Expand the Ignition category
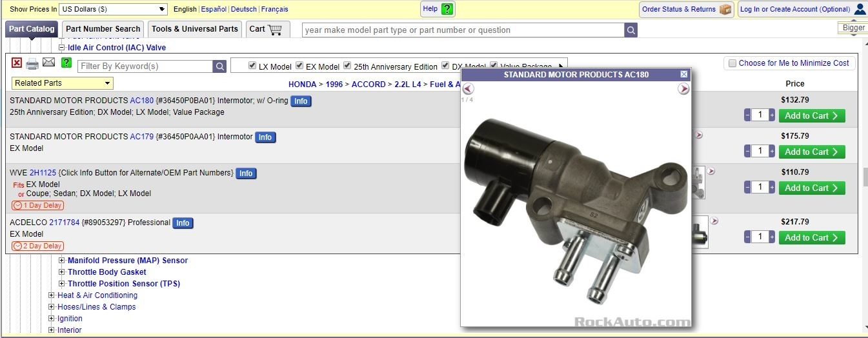 (x=52, y=319)
